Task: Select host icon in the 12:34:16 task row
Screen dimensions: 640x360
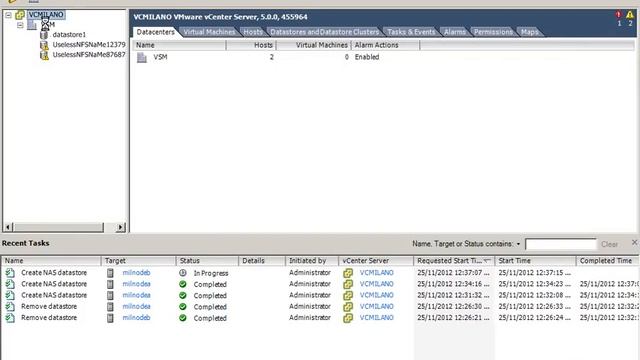Action: 110,284
